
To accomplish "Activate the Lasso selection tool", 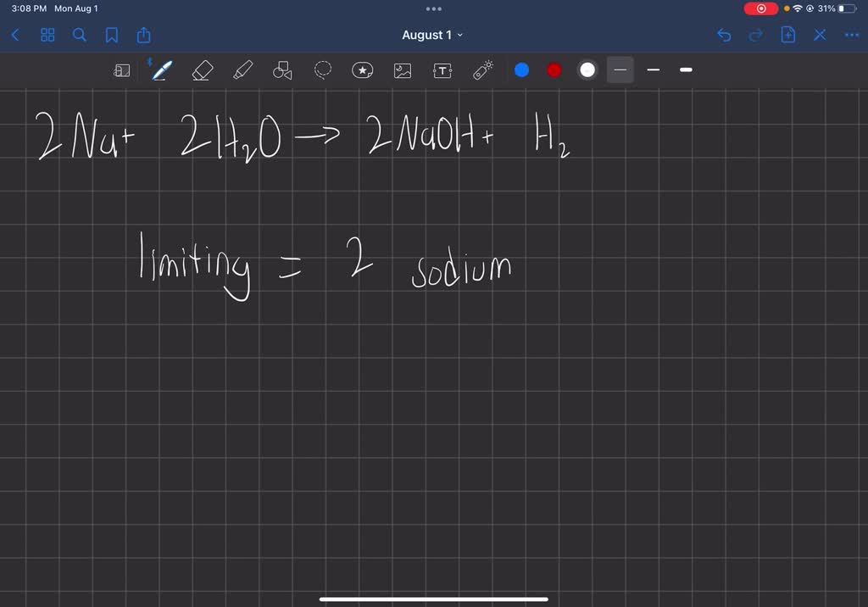I will click(x=322, y=70).
